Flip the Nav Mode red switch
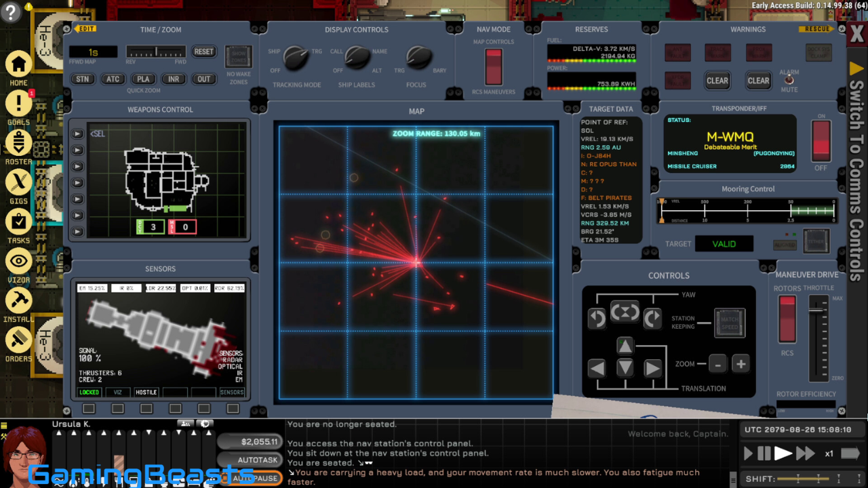 click(x=494, y=67)
